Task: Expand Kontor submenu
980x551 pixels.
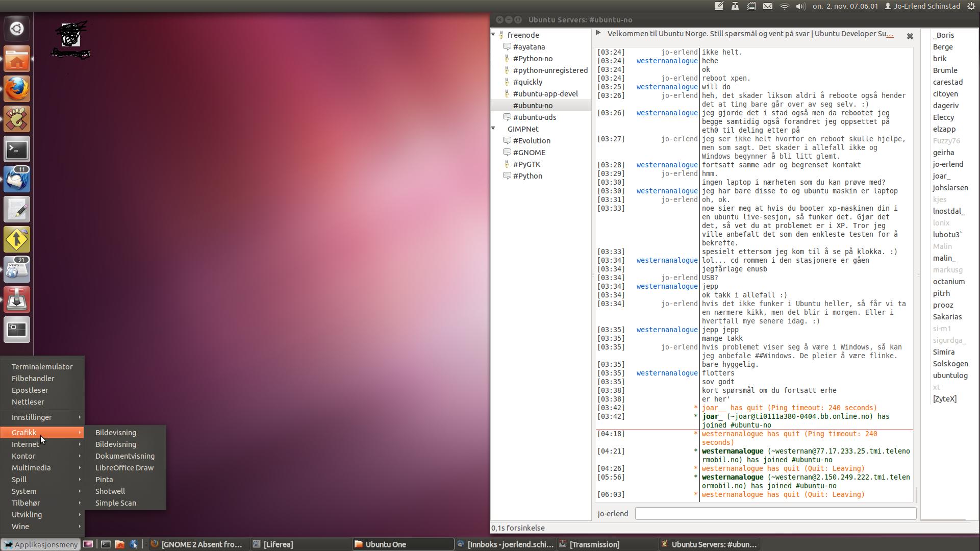Action: (x=42, y=456)
